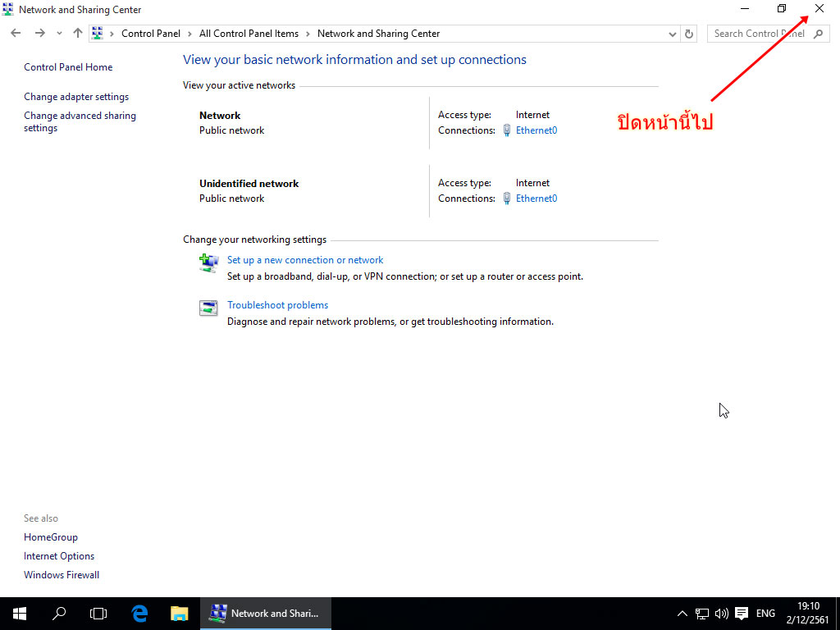Refresh the Control Panel address bar
Image resolution: width=840 pixels, height=630 pixels.
click(x=689, y=34)
